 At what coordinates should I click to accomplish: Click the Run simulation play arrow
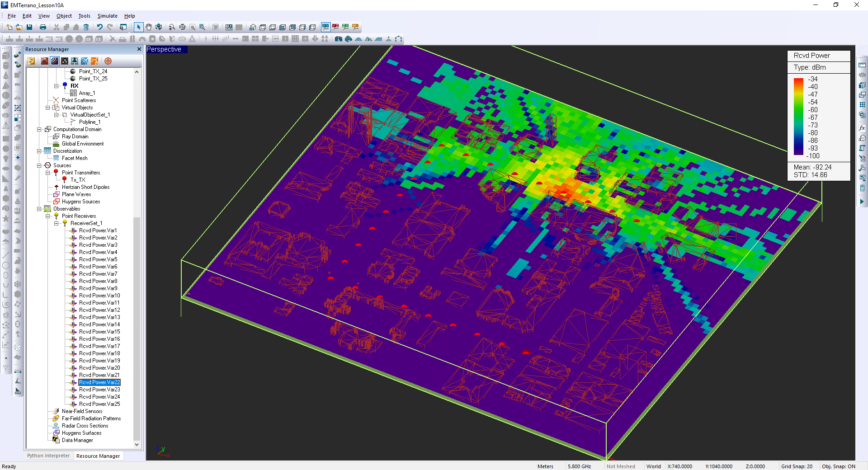point(862,202)
